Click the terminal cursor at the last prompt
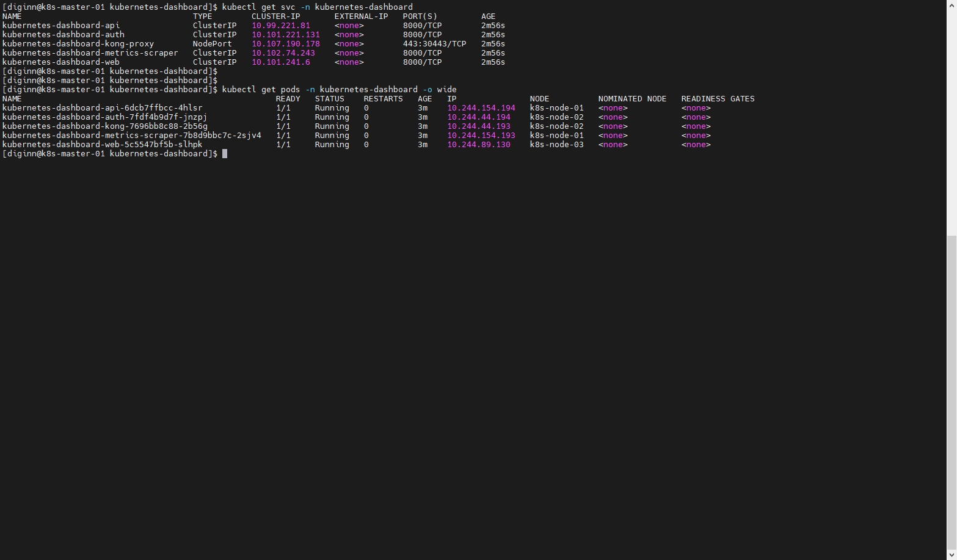The image size is (957, 560). click(x=225, y=154)
